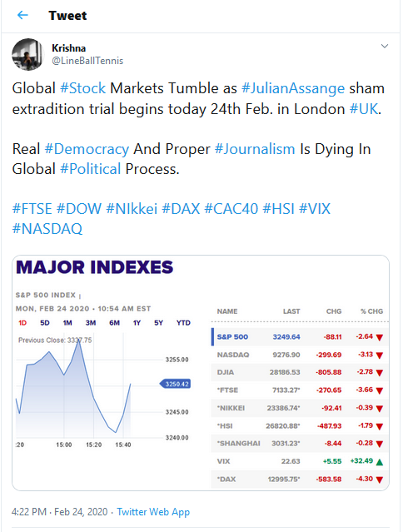Open Krishna's profile picture
403x532 pixels.
click(27, 54)
